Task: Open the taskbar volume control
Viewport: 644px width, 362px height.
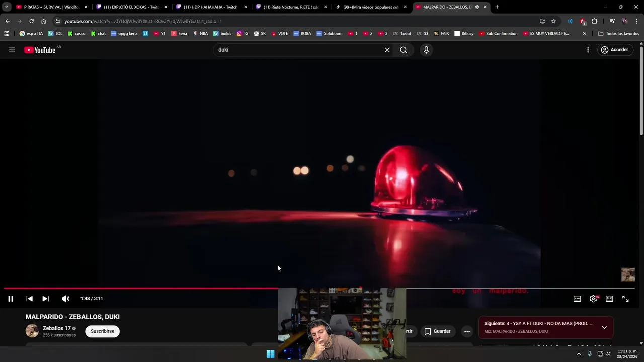Action: (608, 354)
